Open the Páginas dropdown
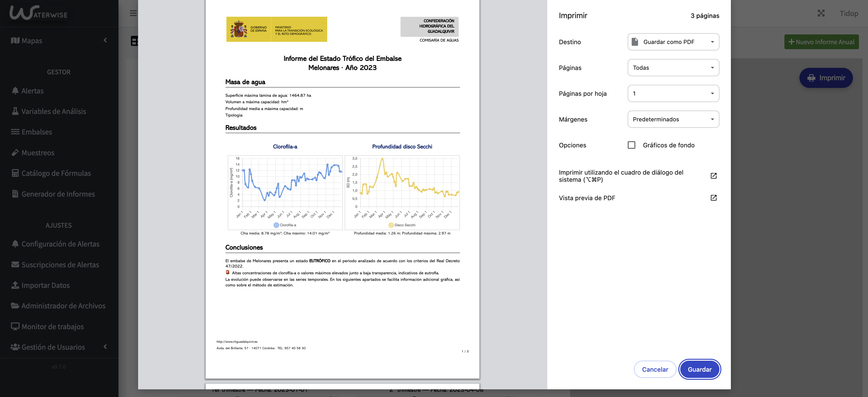 coord(673,68)
